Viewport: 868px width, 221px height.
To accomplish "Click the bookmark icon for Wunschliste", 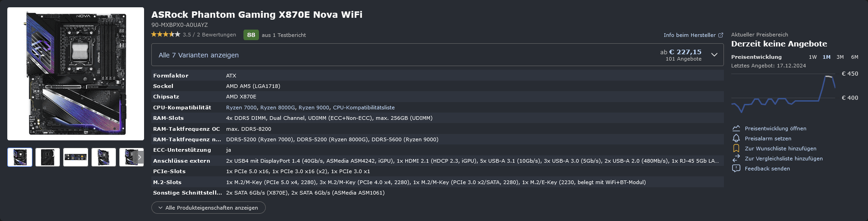I will pyautogui.click(x=736, y=149).
